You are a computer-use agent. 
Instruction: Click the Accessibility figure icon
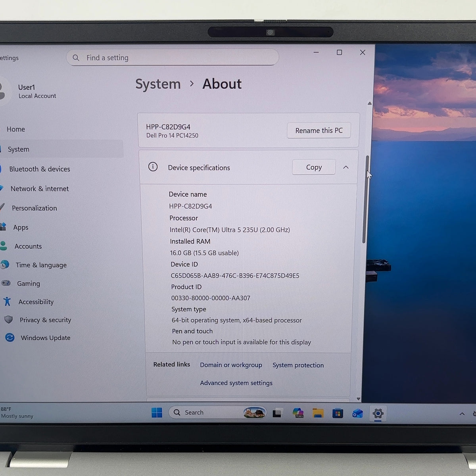click(x=7, y=301)
